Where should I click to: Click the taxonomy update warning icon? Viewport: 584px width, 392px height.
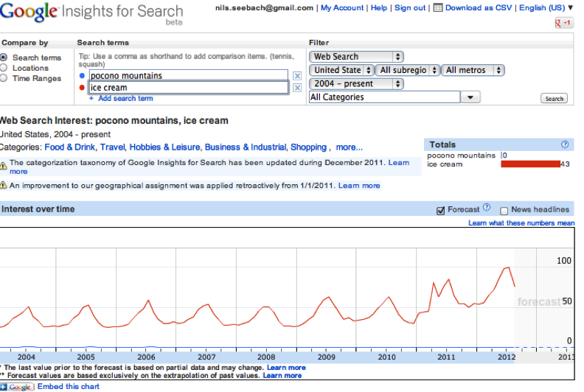[x=4, y=166]
